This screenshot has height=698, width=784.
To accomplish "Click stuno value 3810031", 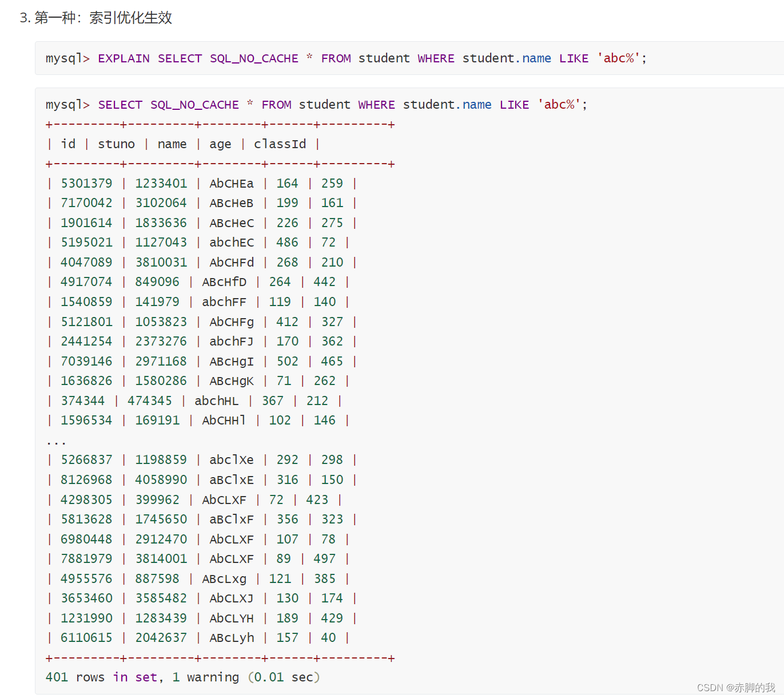I will pos(161,263).
